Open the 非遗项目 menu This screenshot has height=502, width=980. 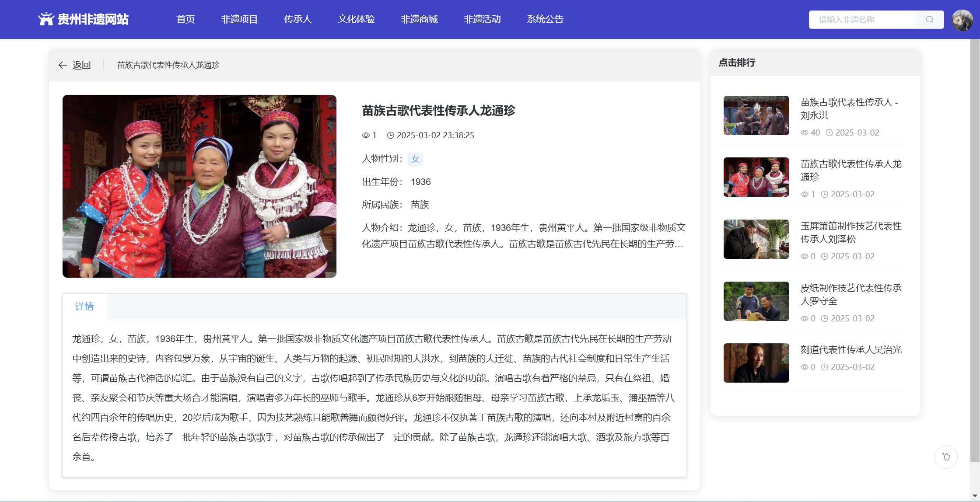click(239, 19)
